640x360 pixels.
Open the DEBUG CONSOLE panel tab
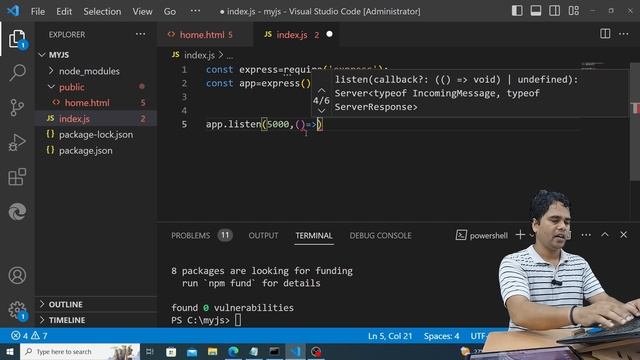(x=380, y=236)
